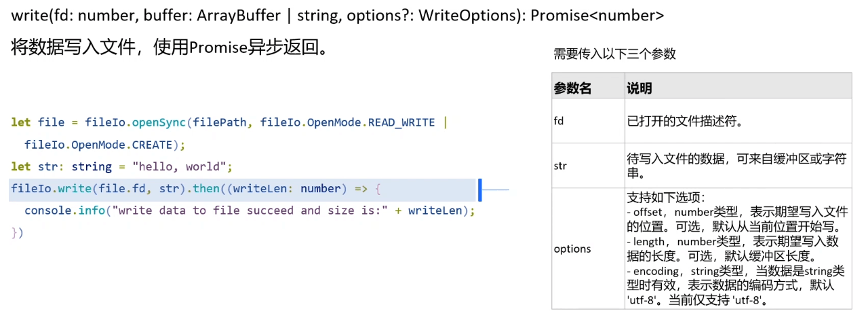The width and height of the screenshot is (868, 326).
Task: Click the 说明 table header cell
Action: [738, 88]
